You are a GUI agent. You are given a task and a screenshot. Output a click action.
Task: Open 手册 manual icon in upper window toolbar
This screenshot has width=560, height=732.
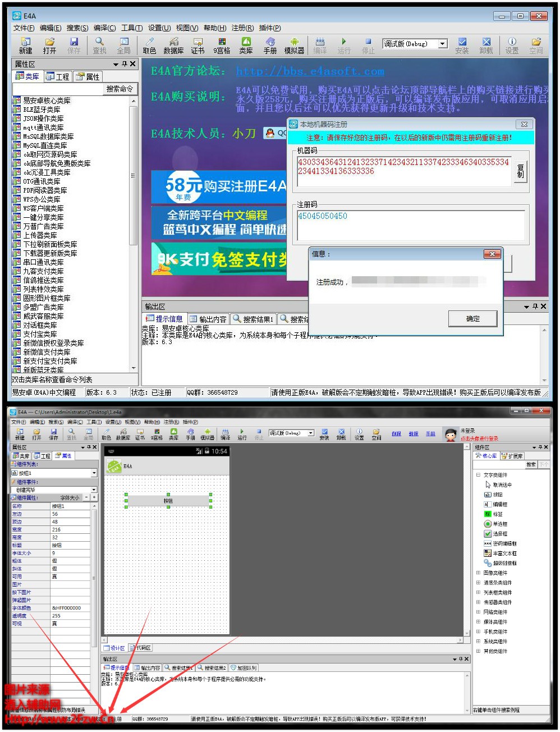pos(270,45)
